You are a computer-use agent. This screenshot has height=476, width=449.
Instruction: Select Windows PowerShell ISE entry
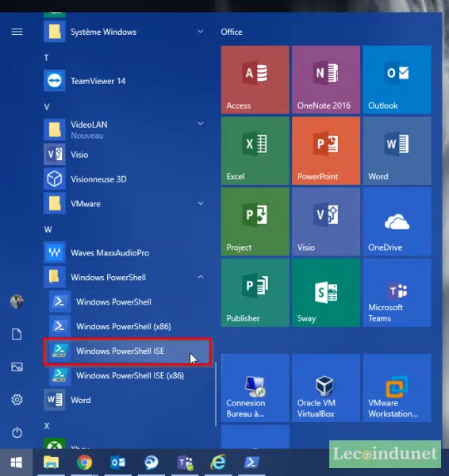click(x=128, y=351)
